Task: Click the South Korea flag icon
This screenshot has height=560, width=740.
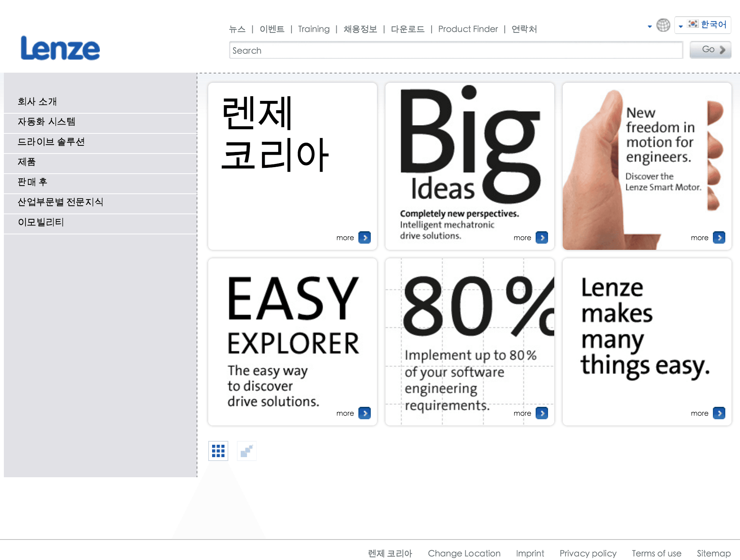Action: tap(692, 24)
